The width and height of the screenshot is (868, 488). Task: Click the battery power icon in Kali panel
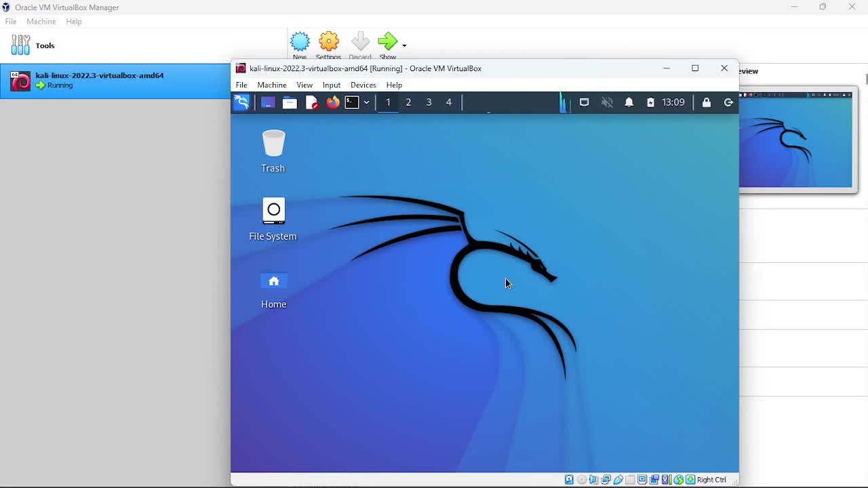(650, 102)
